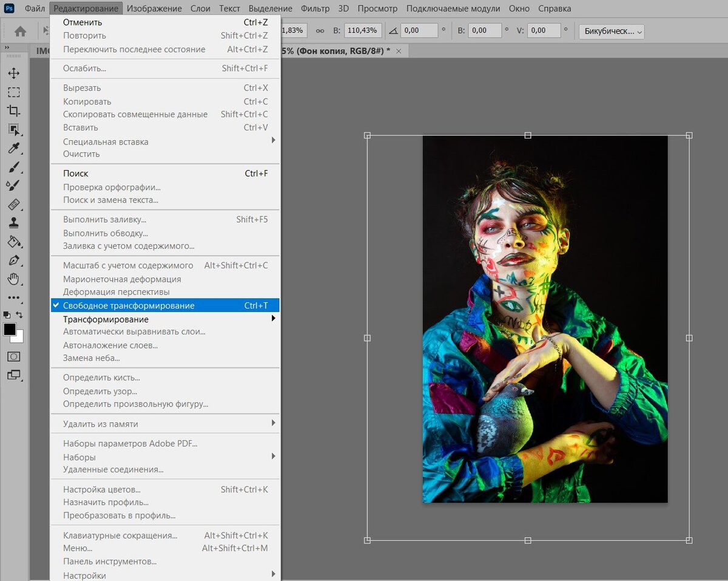Click Марионеточная деформация entry

click(x=165, y=279)
